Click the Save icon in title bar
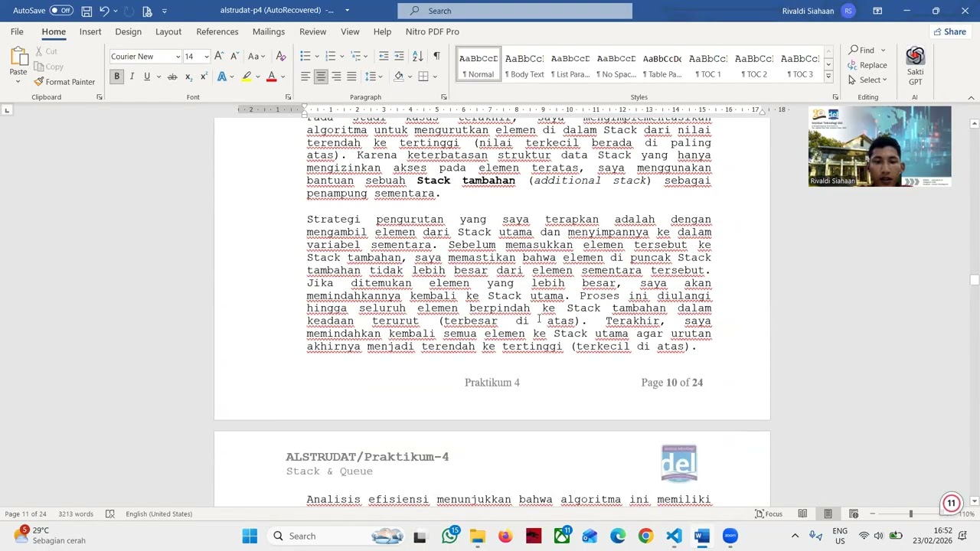980x551 pixels. tap(87, 11)
